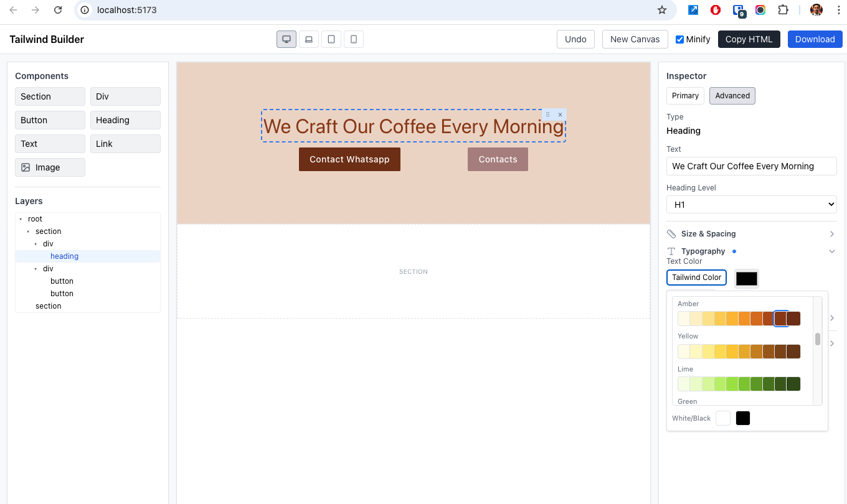Screen dimensions: 847x504
Task: Download the built page
Action: (815, 39)
